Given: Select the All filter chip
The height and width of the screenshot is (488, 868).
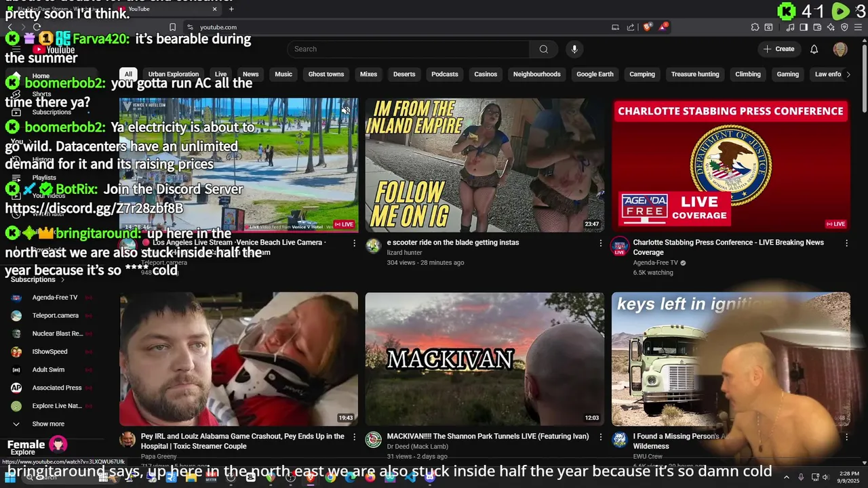Looking at the screenshot, I should click(x=128, y=74).
